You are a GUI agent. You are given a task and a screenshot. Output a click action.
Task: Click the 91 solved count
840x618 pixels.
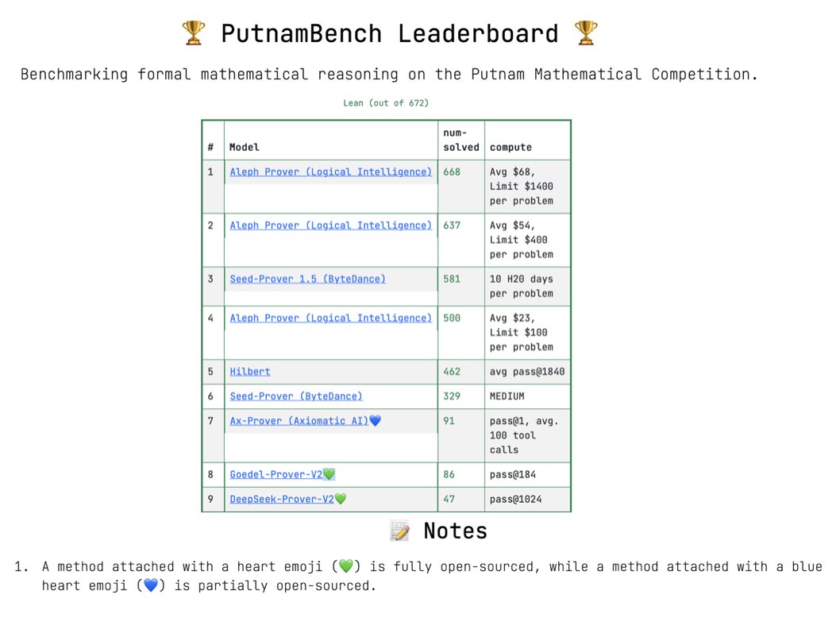tap(449, 421)
